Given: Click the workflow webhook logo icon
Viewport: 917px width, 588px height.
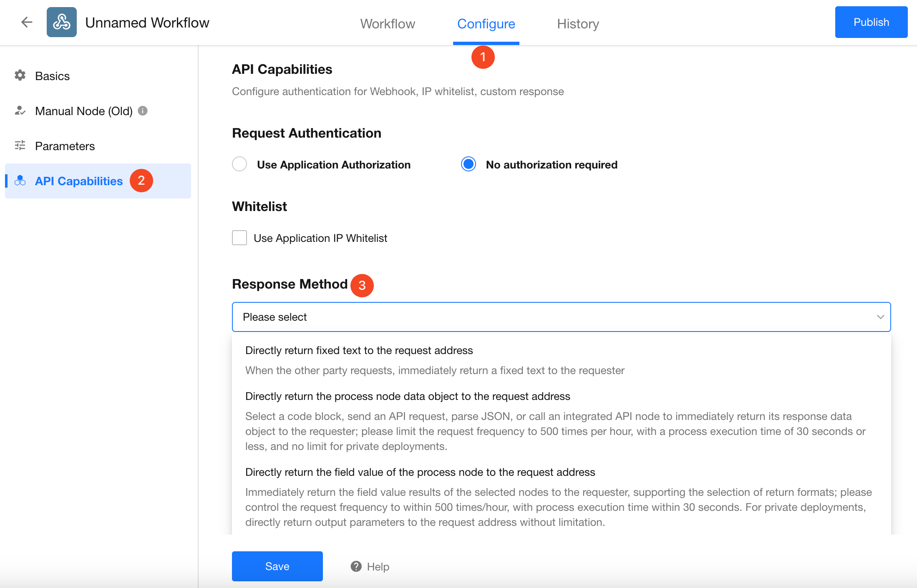Looking at the screenshot, I should [x=62, y=22].
